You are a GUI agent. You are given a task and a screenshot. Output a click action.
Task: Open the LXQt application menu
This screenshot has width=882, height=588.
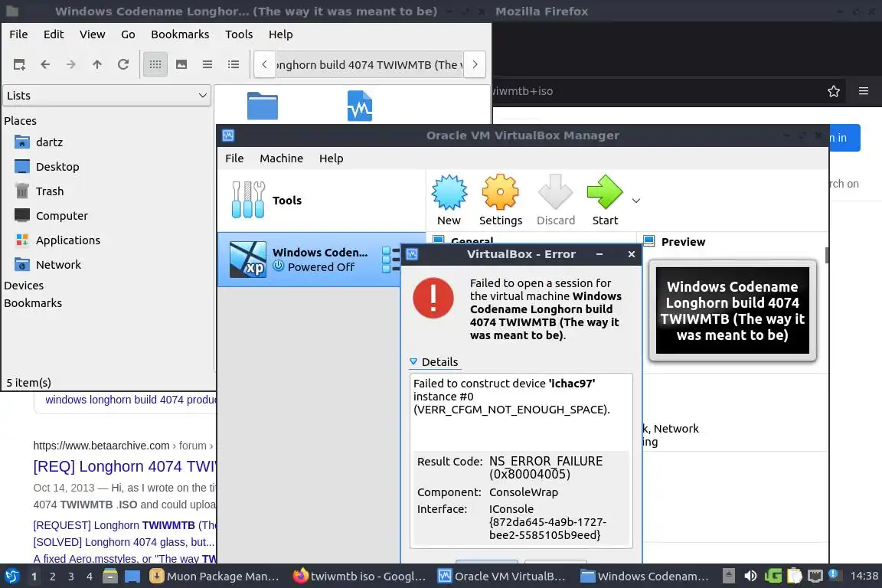point(11,576)
